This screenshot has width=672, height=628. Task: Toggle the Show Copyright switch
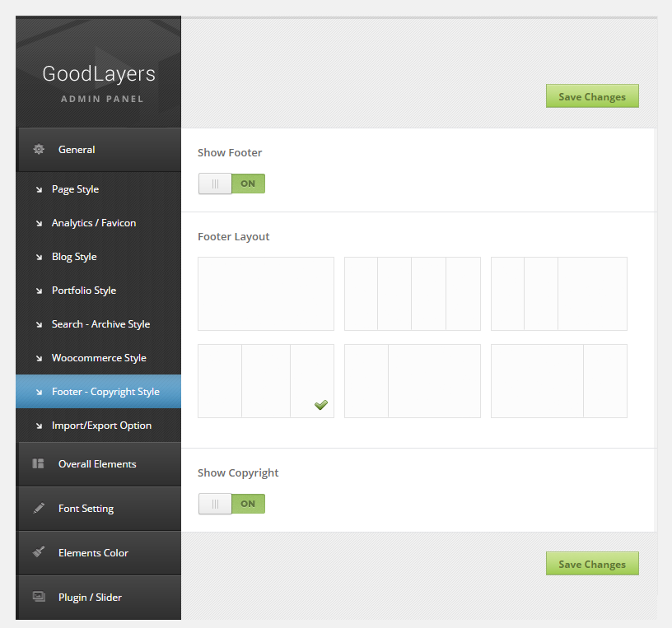click(231, 504)
